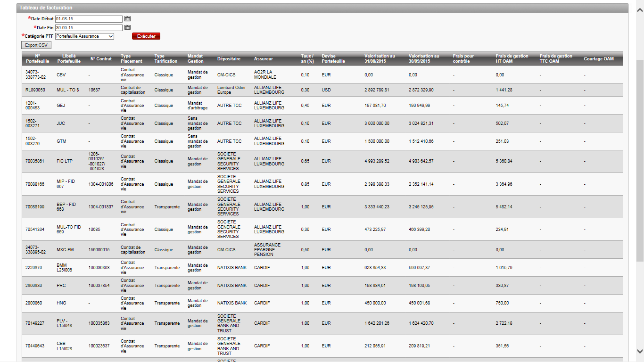The height and width of the screenshot is (362, 644).
Task: Click the N° Portefeuille column header
Action: 37,58
